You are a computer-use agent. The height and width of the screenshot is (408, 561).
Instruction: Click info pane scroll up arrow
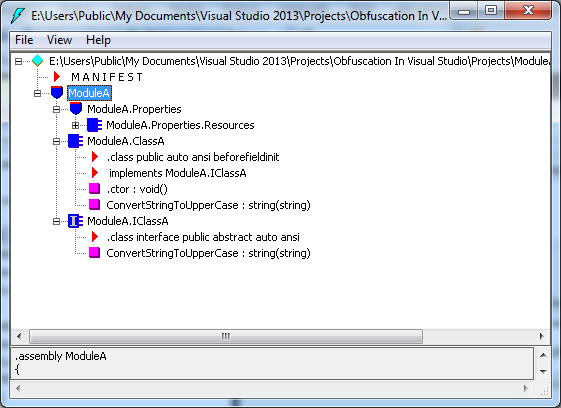point(543,355)
